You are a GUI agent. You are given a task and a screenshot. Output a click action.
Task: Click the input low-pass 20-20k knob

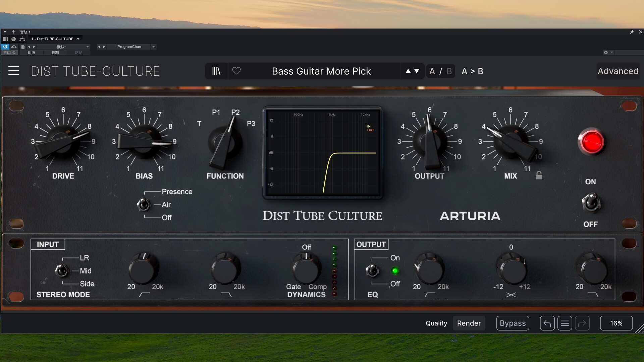[x=225, y=268]
